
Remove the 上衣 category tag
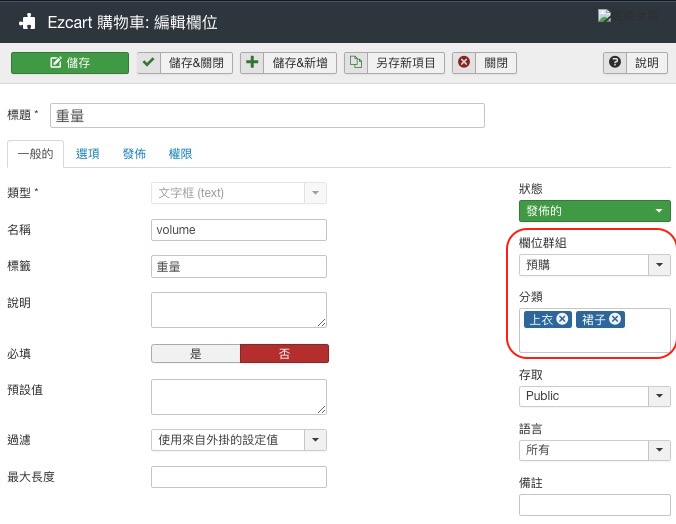[563, 319]
